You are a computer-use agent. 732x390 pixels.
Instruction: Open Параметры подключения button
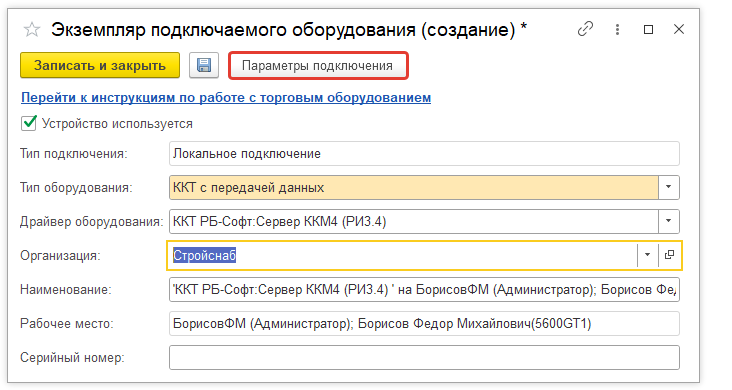(317, 65)
